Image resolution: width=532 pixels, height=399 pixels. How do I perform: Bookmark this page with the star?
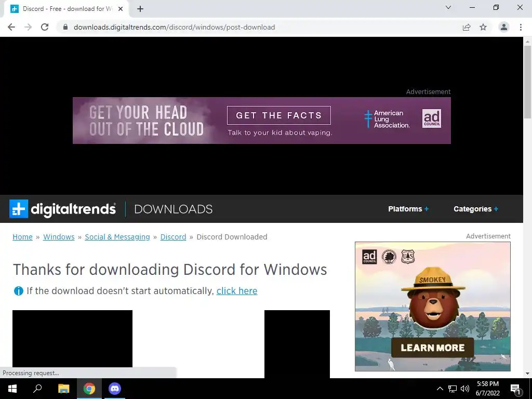pyautogui.click(x=483, y=27)
